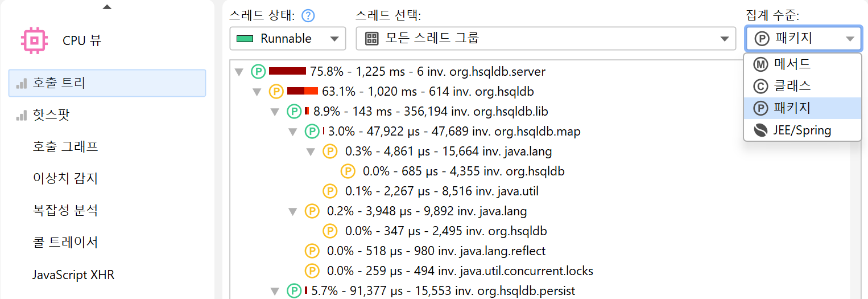
Task: Open 콜 트레이서 view
Action: coord(65,242)
